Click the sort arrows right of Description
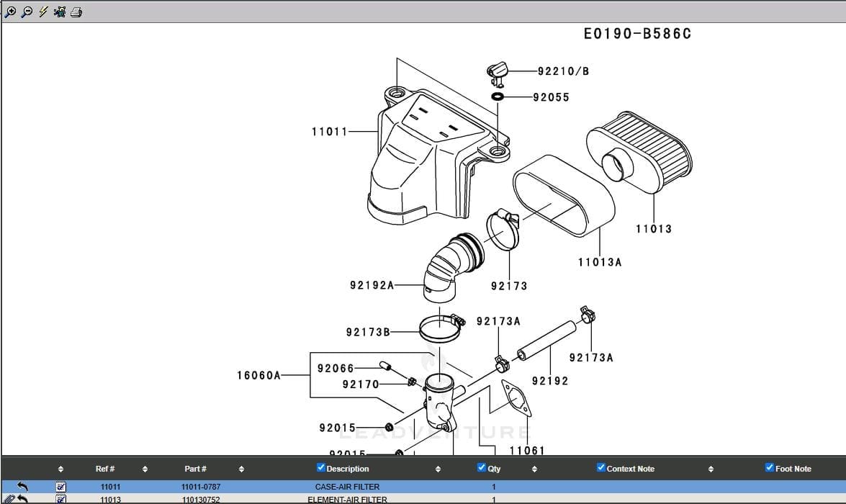 [x=438, y=469]
